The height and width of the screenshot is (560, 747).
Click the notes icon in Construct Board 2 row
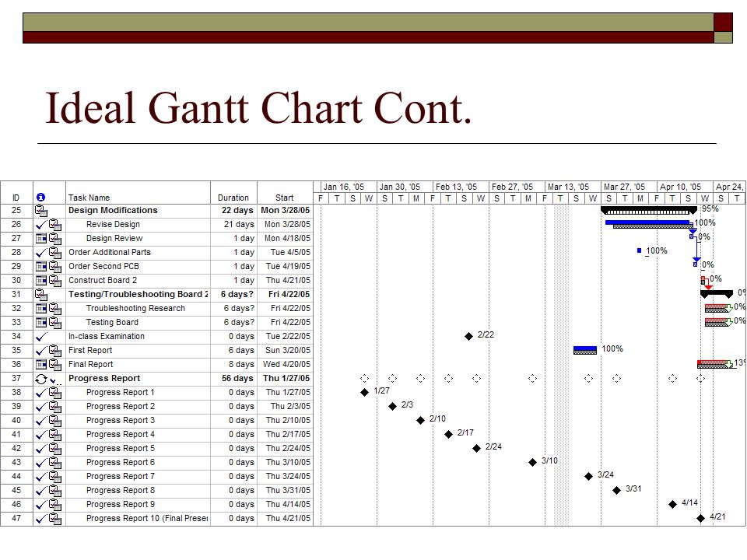click(55, 281)
